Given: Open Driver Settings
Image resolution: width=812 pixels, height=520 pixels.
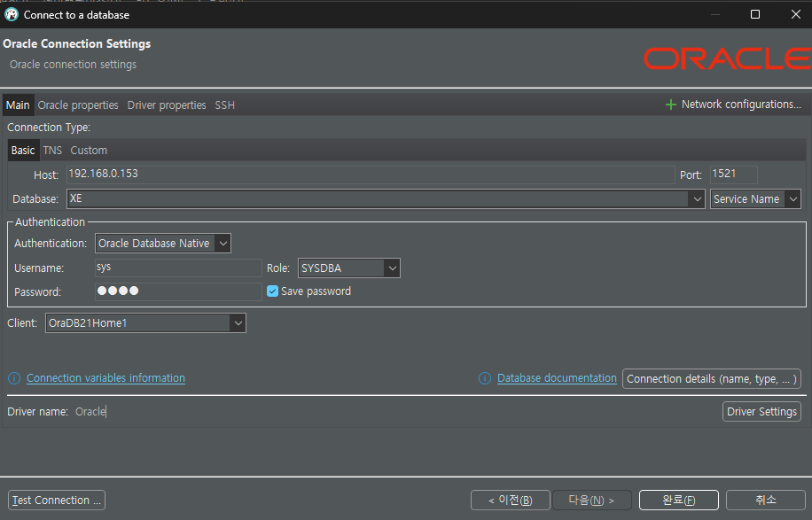Looking at the screenshot, I should tap(761, 412).
